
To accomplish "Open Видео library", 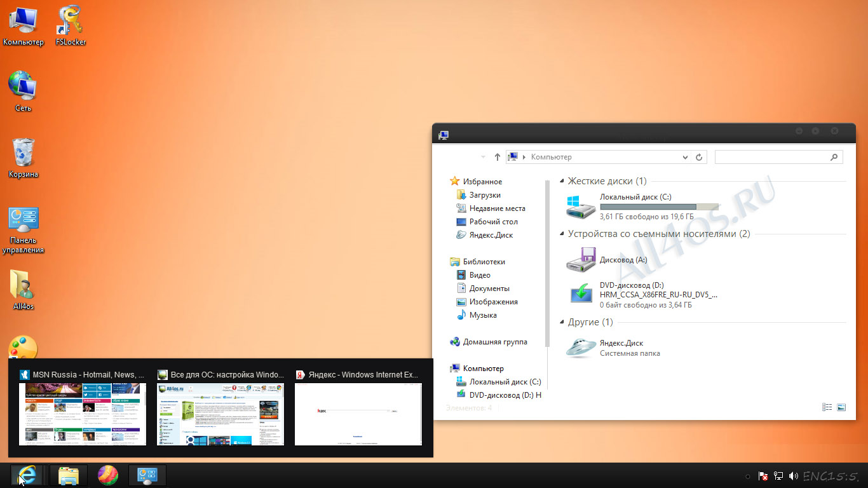I will point(480,275).
